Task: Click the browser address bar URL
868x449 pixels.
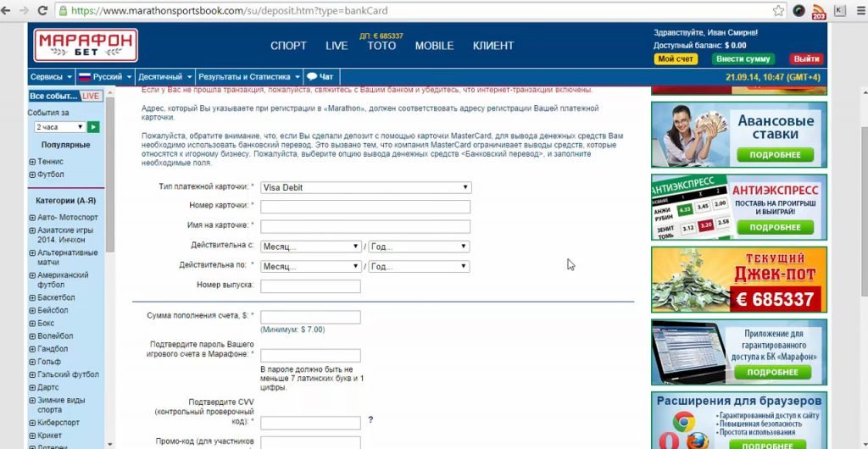Action: coord(230,10)
